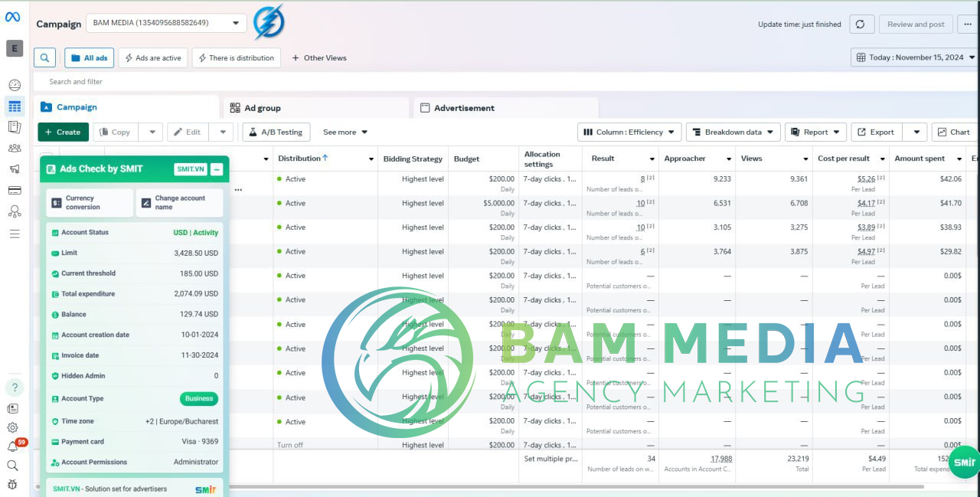Open the Breakdown data dropdown

click(733, 132)
